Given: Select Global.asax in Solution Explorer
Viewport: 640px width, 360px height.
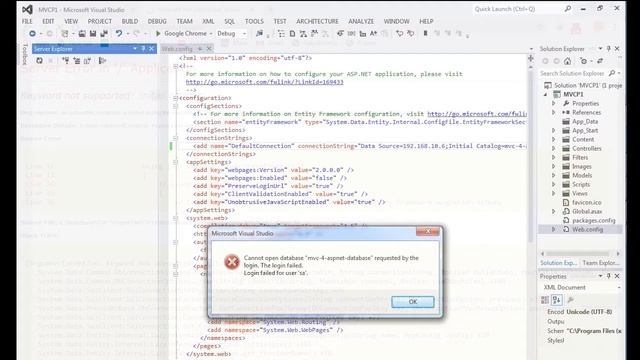Looking at the screenshot, I should pos(587,211).
